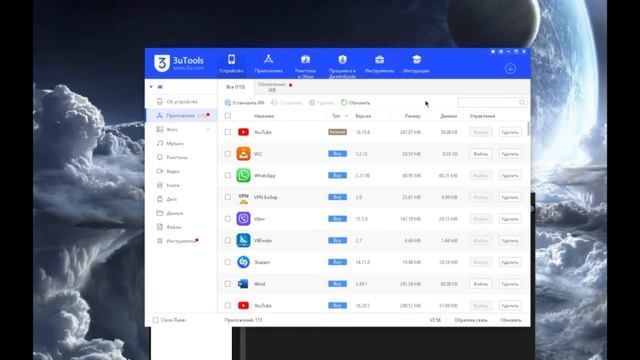Viewport: 640px width, 360px height.
Task: Click Удалить button in Shazam row
Action: click(510, 262)
